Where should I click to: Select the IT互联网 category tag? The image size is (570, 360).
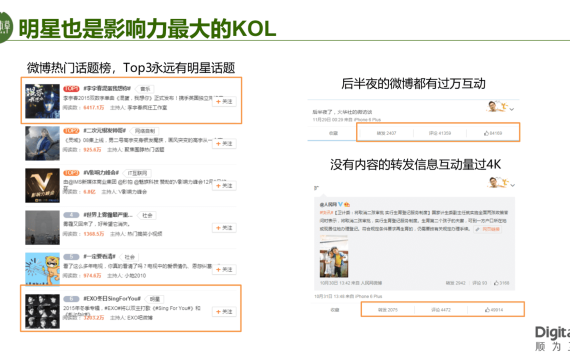[138, 173]
